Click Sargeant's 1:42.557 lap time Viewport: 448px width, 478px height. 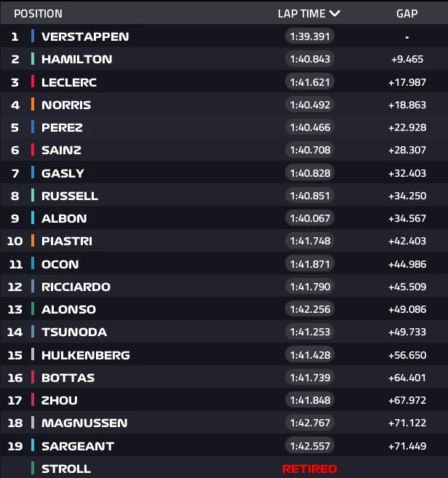pos(309,446)
